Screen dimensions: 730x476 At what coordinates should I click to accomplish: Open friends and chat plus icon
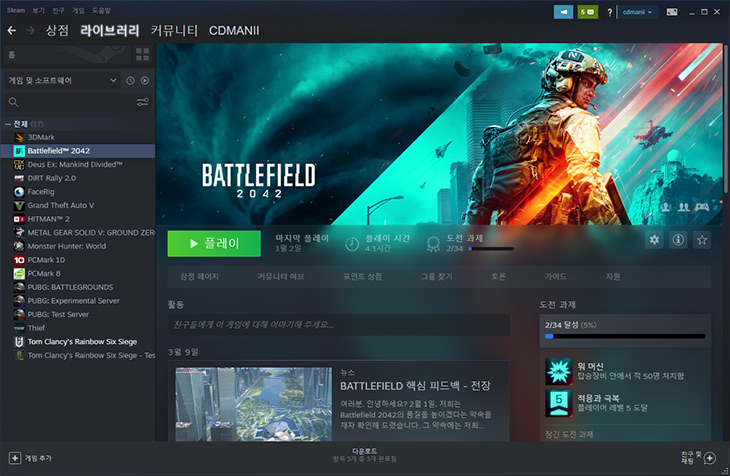[710, 458]
